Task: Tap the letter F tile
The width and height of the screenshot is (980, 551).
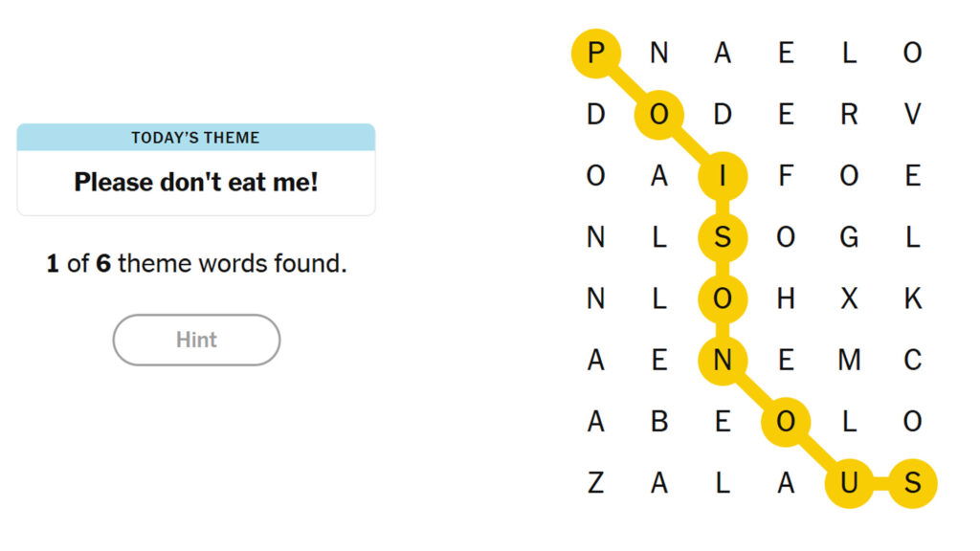Action: (786, 176)
